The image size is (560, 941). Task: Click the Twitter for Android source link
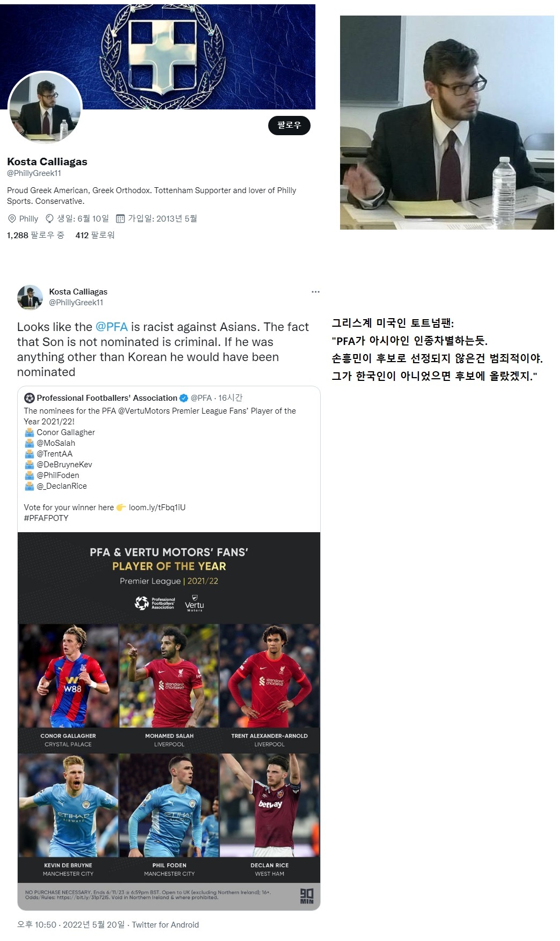point(165,925)
